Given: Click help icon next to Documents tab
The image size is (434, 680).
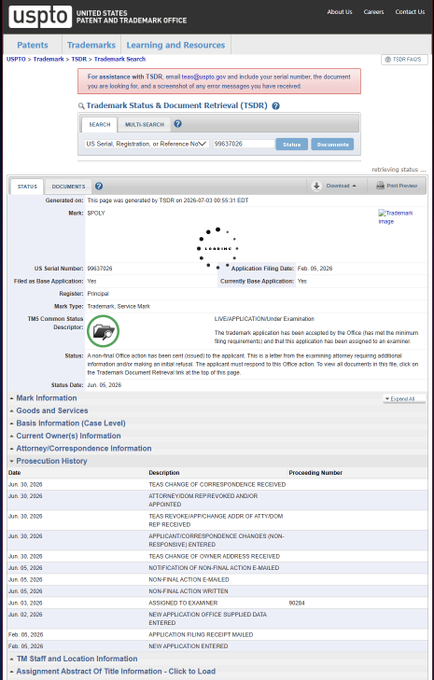Looking at the screenshot, I should pos(99,186).
